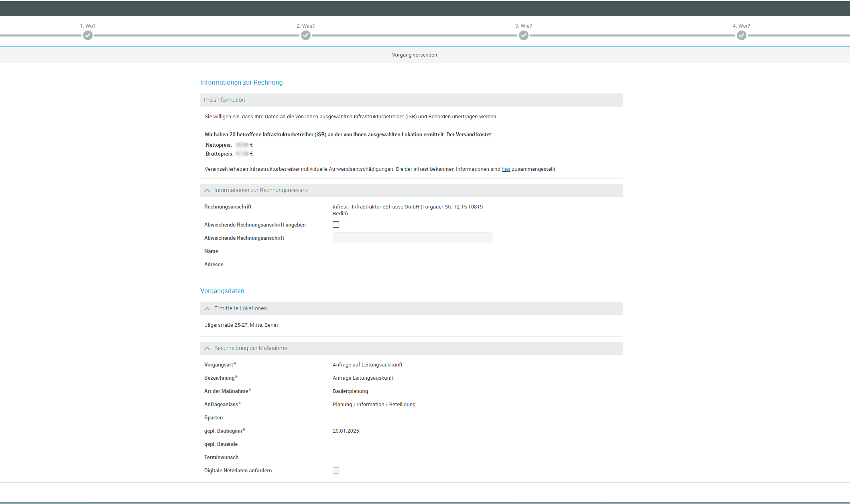Click the checkmark icon under step 3. Wie?
The image size is (850, 504).
[524, 36]
